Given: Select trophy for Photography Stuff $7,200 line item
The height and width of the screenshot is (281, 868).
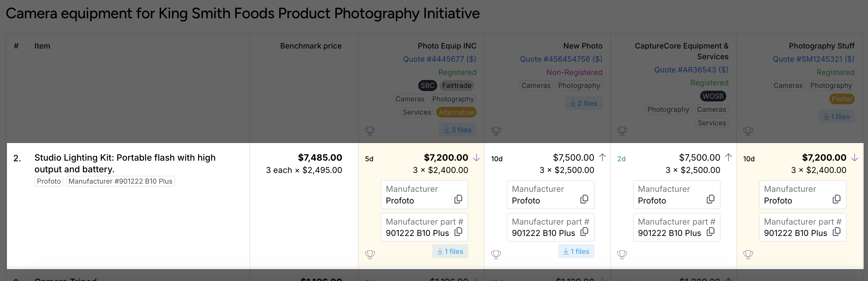Looking at the screenshot, I should point(748,255).
